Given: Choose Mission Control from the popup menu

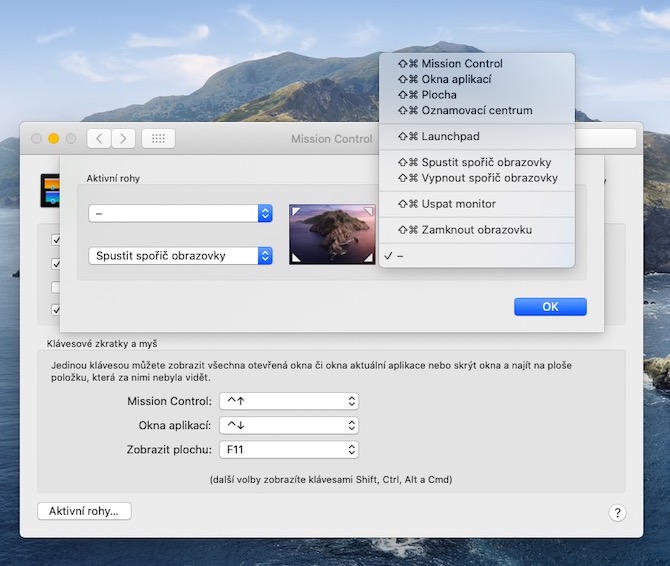Looking at the screenshot, I should 476,64.
